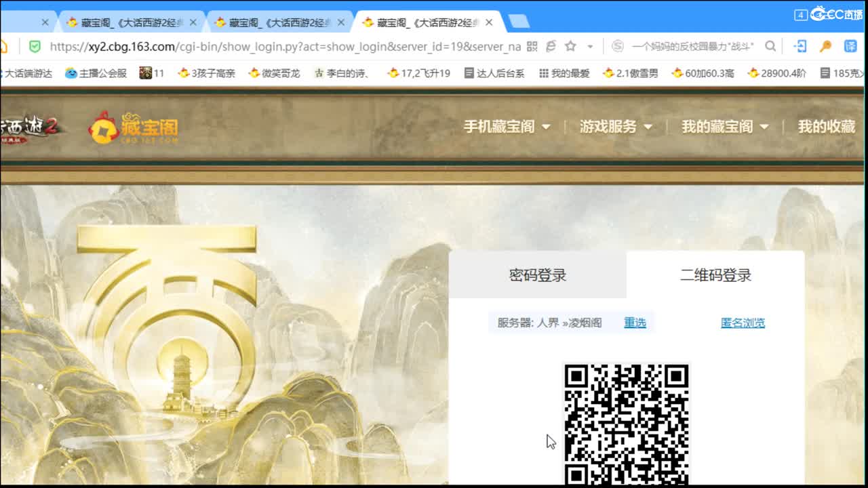
Task: Click the 重选 link to reselect server
Action: pos(634,323)
